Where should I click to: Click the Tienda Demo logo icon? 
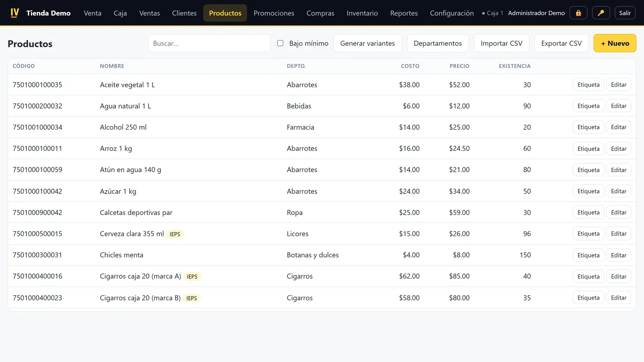(15, 13)
